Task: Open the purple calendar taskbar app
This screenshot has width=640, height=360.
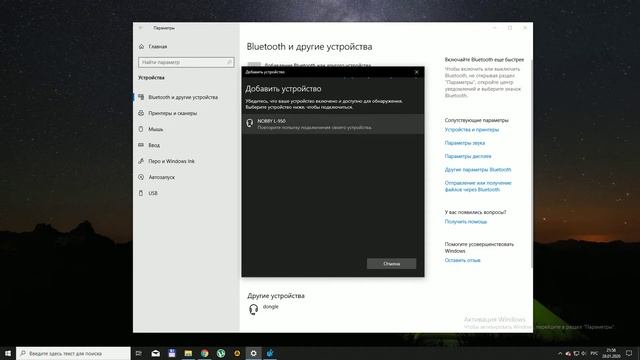Action: 172,353
